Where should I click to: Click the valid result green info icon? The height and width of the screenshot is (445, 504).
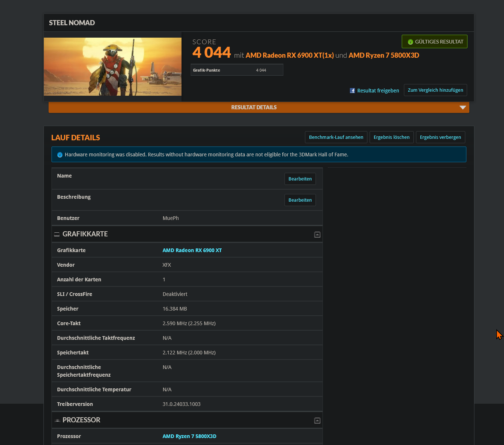coord(411,42)
